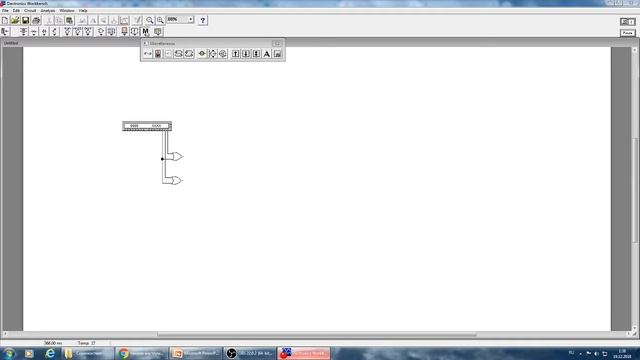Select the buck converter down-arrow component

click(246, 54)
